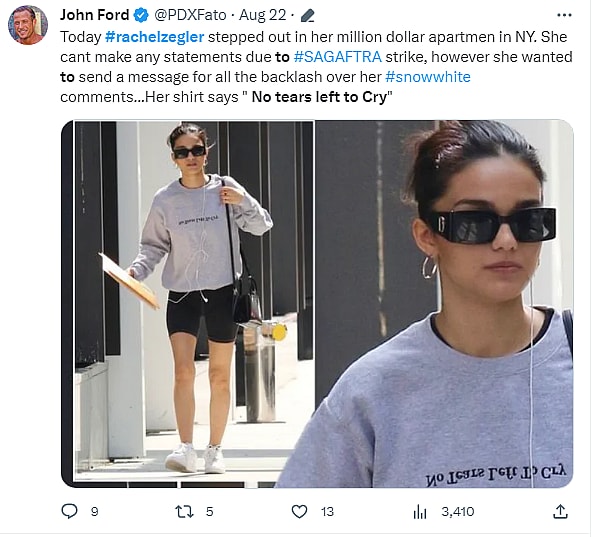
Task: Open the Aug 22 timestamp link
Action: click(x=263, y=15)
